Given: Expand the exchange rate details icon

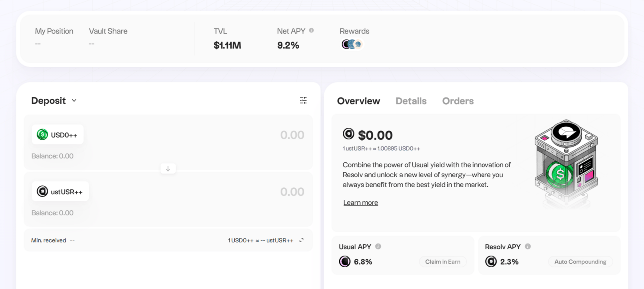Looking at the screenshot, I should tap(301, 240).
